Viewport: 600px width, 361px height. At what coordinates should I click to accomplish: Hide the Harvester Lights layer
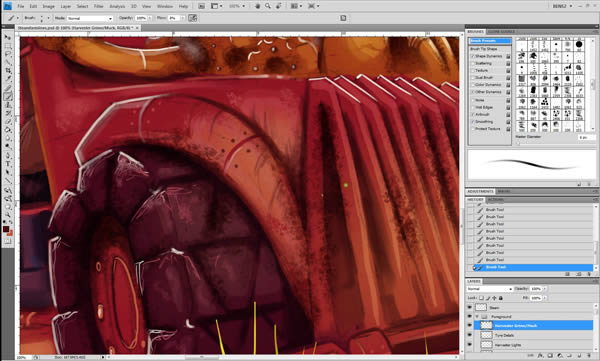(470, 345)
